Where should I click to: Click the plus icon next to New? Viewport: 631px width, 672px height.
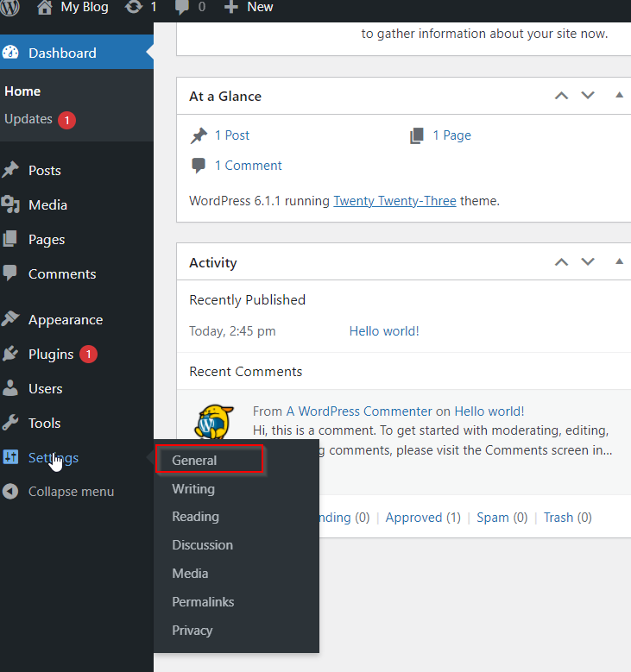(231, 7)
